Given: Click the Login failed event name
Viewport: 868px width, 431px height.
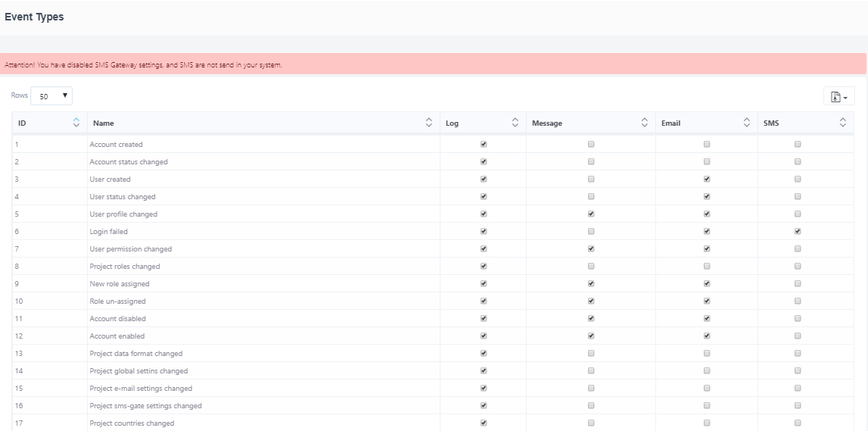Looking at the screenshot, I should 109,232.
